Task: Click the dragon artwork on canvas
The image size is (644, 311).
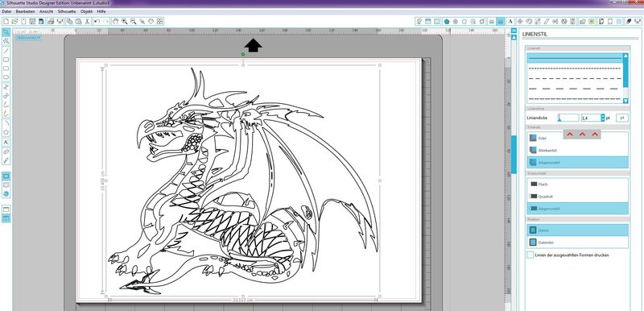Action: (242, 180)
